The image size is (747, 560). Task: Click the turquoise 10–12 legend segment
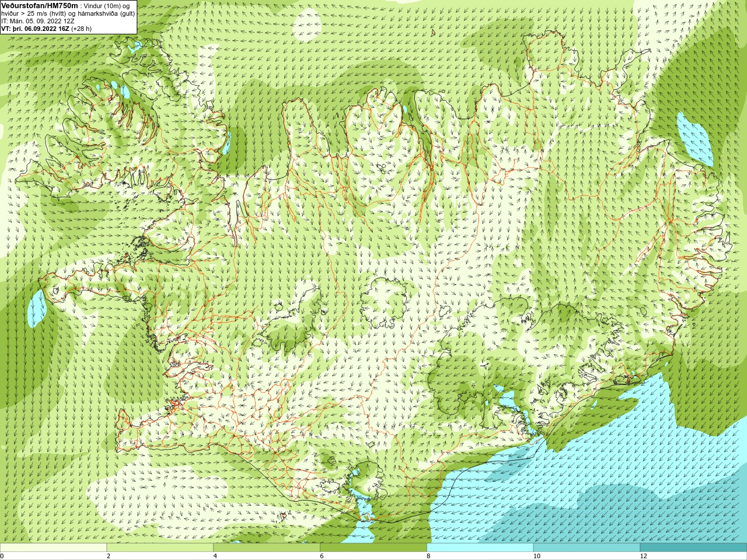coord(587,548)
